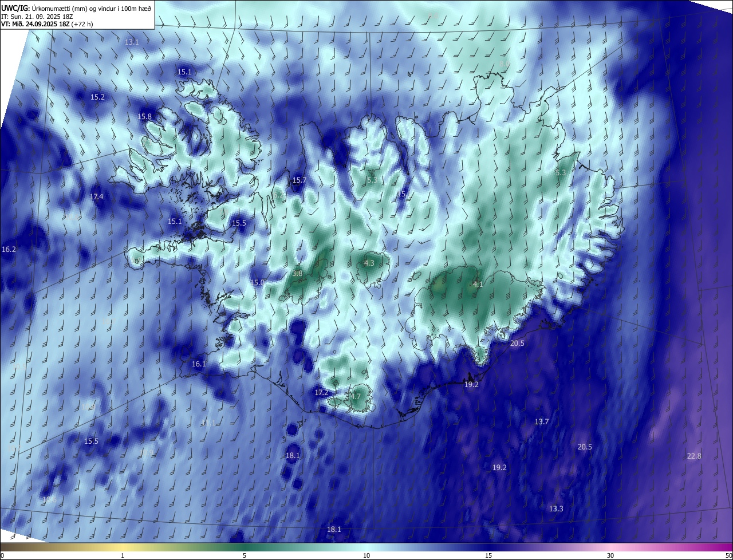
Task: Click the 50 tick on the color scale
Action: point(728,555)
